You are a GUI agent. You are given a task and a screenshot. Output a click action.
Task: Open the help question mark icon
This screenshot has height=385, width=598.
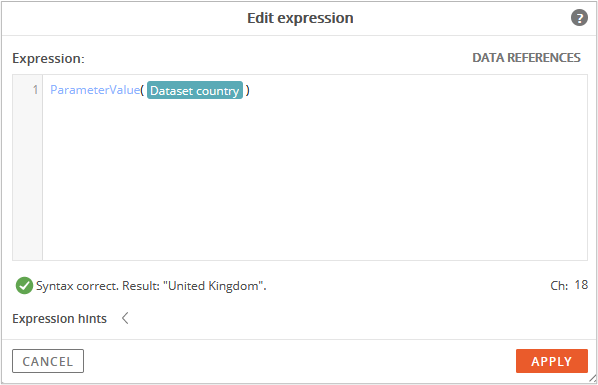tap(579, 18)
